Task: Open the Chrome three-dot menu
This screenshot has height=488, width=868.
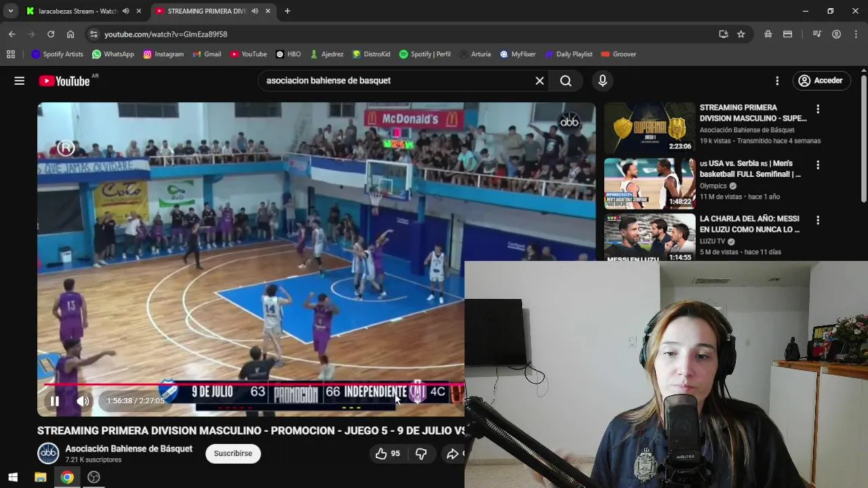Action: [856, 34]
